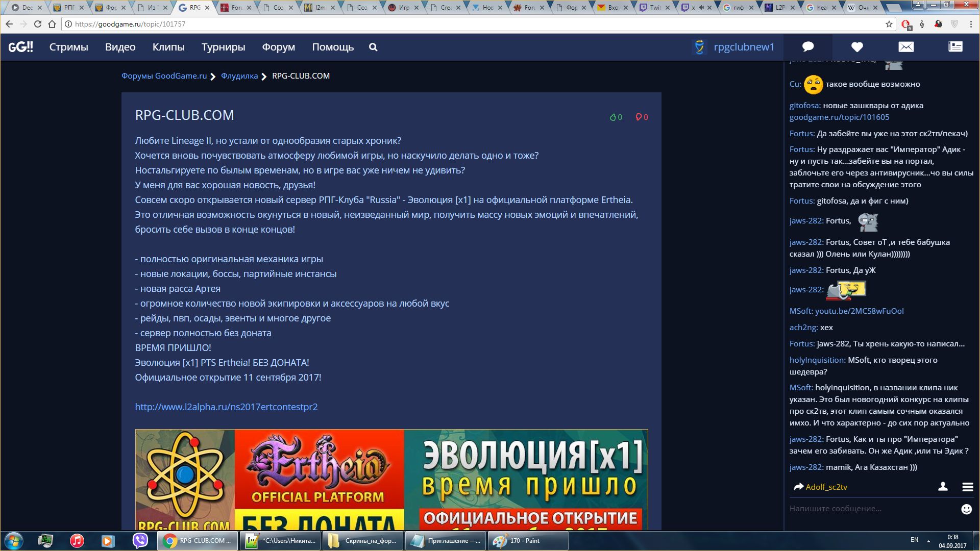Click the Ertheia Эволюция banner image
Viewport: 980px width, 551px height.
coord(391,479)
